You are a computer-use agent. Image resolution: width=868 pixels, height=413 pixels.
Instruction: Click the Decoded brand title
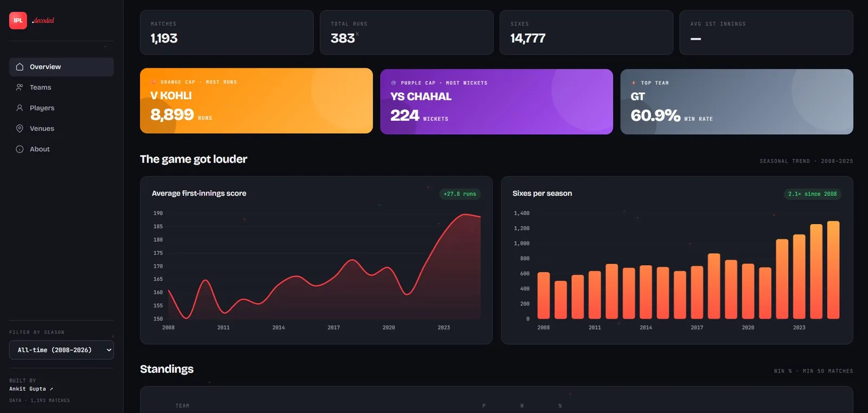(x=43, y=21)
